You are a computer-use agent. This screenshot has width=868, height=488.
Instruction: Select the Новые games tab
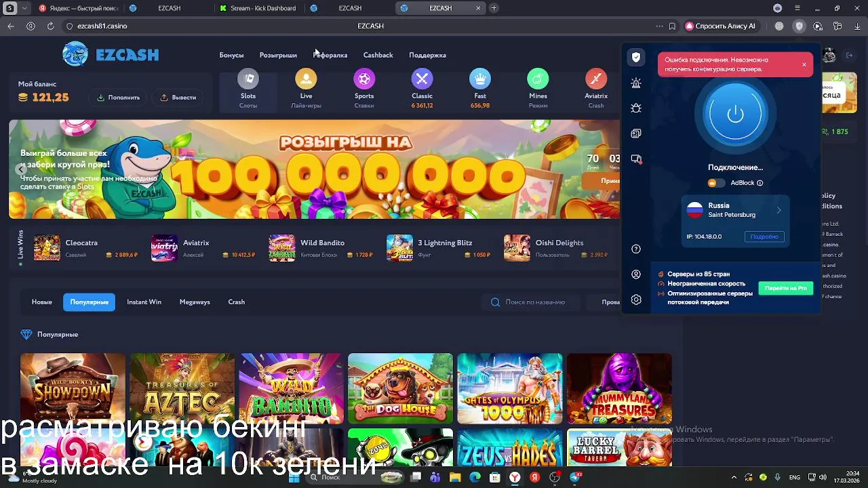(41, 302)
